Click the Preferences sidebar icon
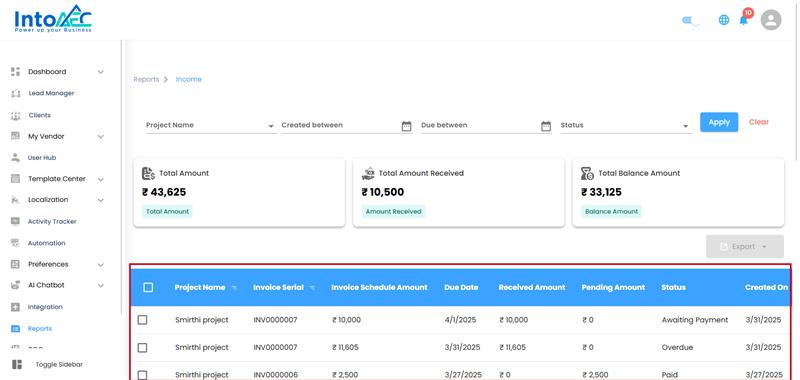This screenshot has height=380, width=800. click(x=15, y=264)
